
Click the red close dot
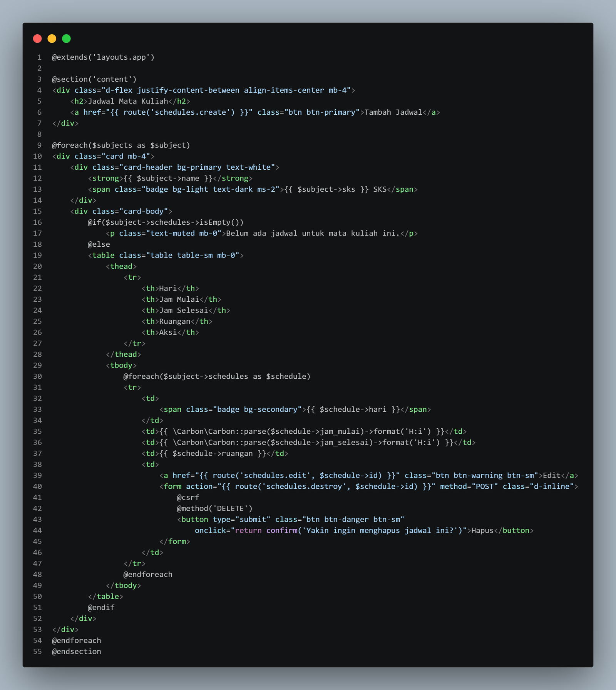(37, 38)
